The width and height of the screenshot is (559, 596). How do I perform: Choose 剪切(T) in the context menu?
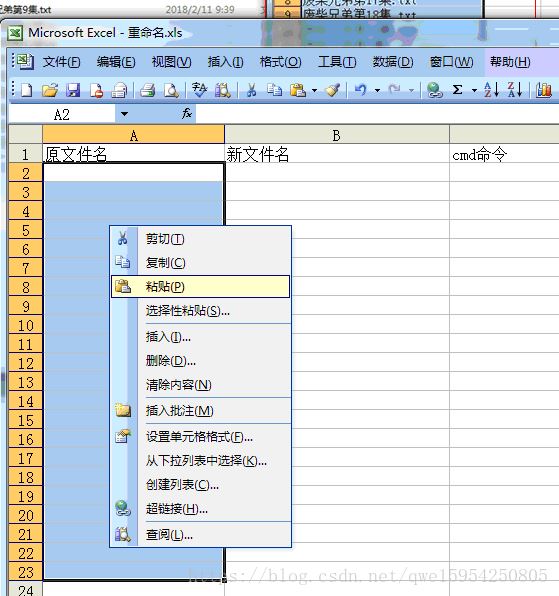coord(201,239)
